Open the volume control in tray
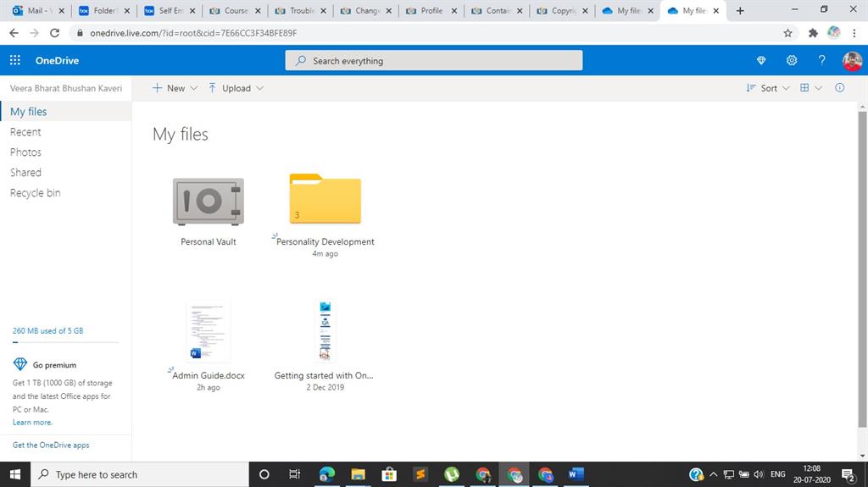 click(759, 474)
